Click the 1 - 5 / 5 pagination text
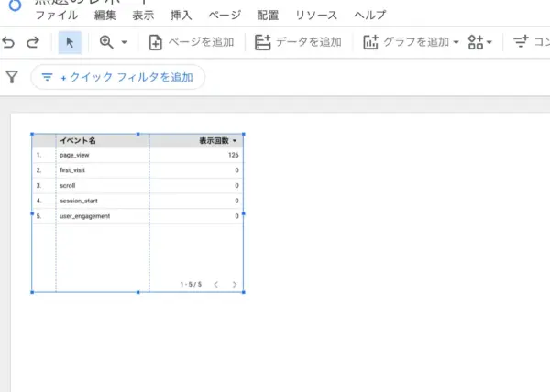This screenshot has height=392, width=550. (x=191, y=285)
